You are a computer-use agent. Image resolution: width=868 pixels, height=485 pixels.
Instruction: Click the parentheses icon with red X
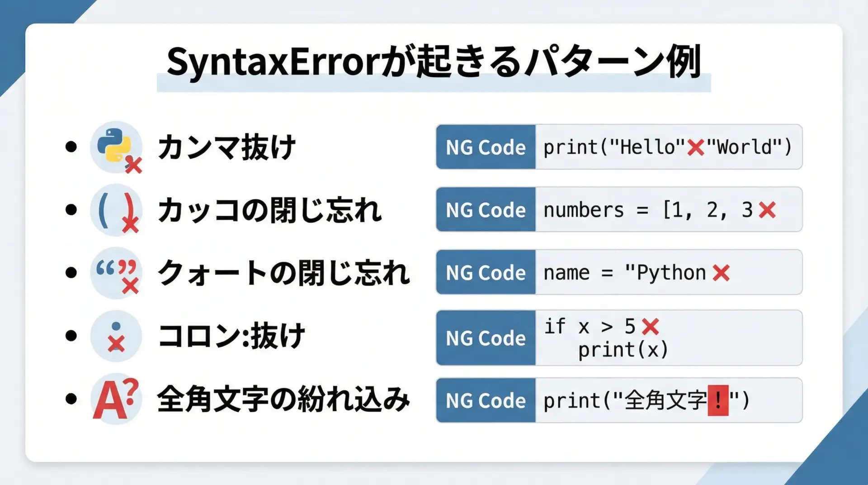116,210
